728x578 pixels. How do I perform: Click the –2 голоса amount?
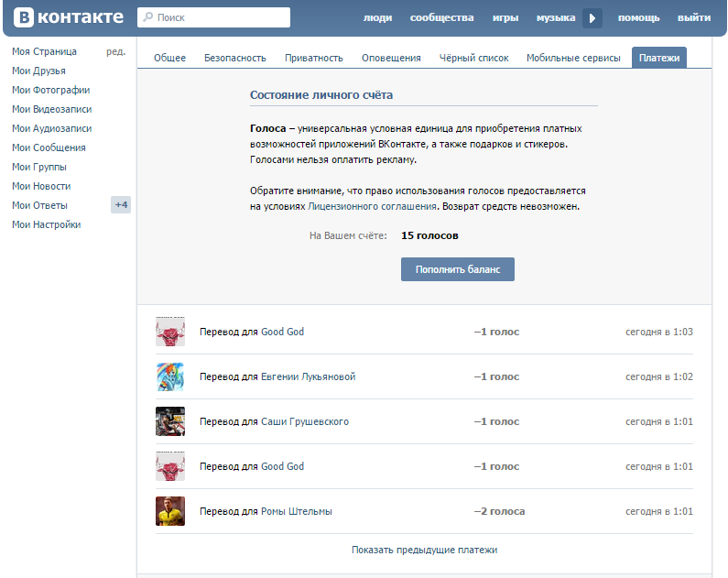coord(499,512)
